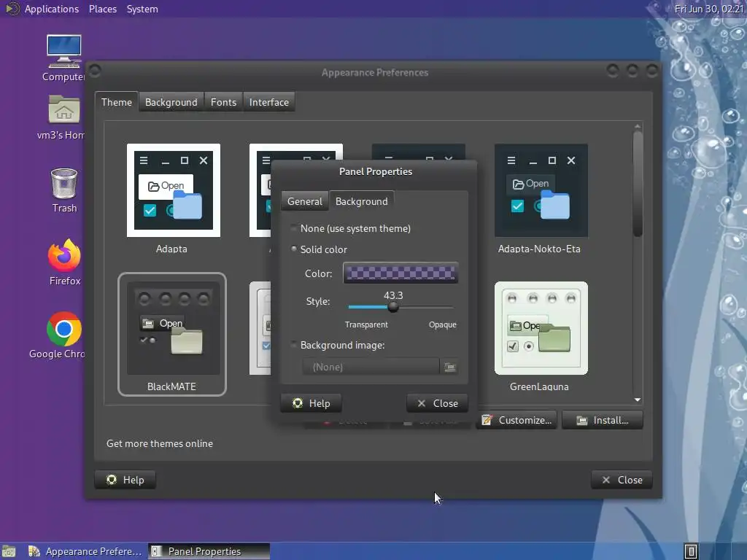The image size is (747, 560).
Task: Click Close in Panel Properties dialog
Action: pos(438,403)
